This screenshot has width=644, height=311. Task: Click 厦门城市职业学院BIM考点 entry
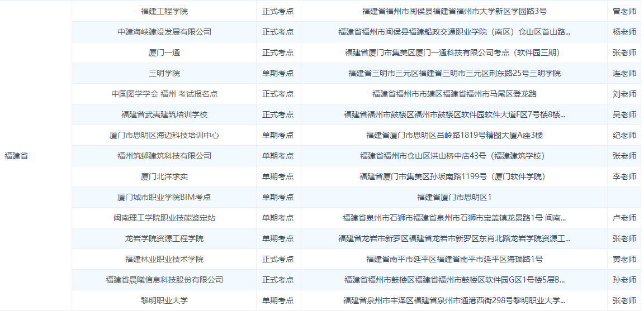[164, 197]
